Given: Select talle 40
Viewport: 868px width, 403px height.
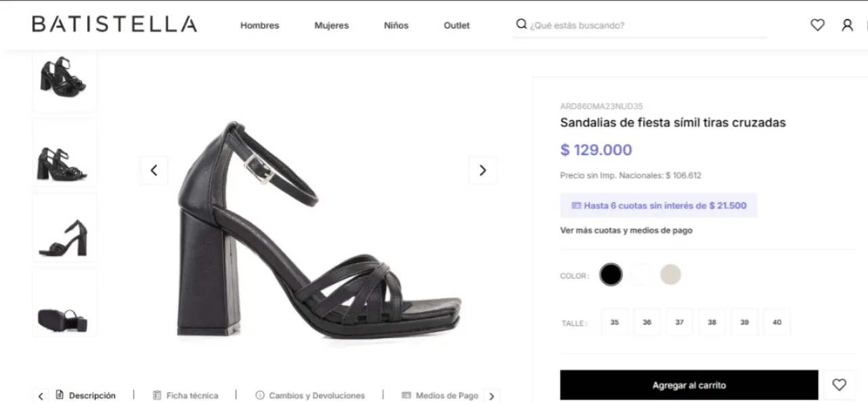Looking at the screenshot, I should (x=777, y=322).
